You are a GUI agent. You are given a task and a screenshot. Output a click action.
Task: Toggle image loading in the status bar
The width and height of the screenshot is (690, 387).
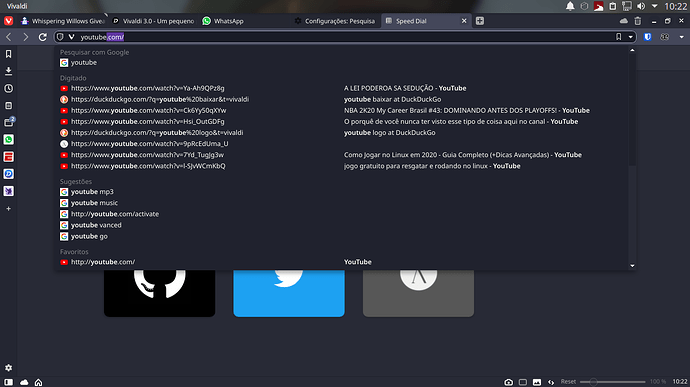(537, 382)
